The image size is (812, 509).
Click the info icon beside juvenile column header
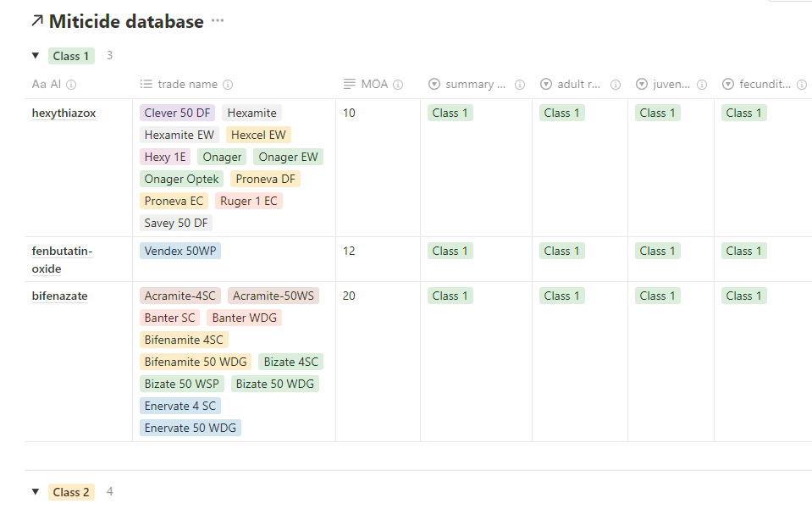click(x=702, y=85)
